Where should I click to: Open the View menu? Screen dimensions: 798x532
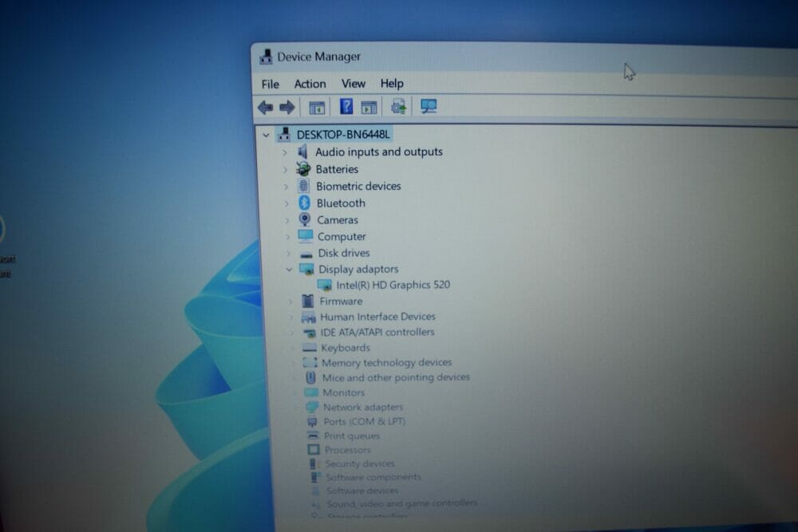354,84
